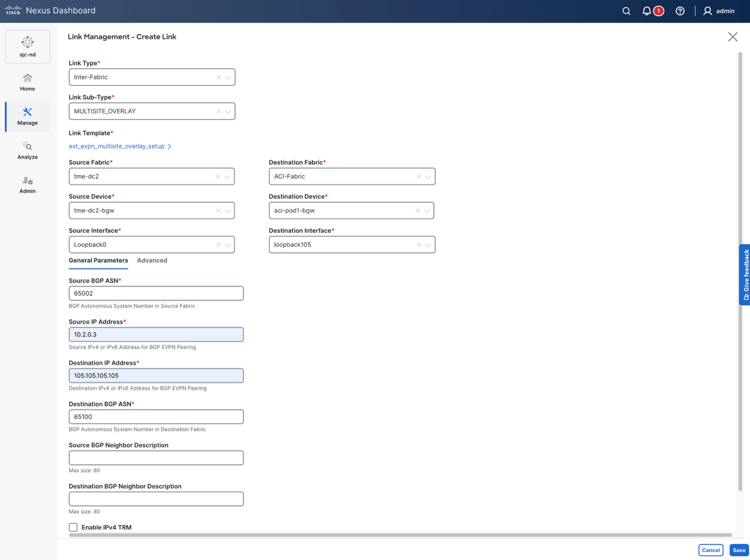
Task: Open notifications bell with red badge
Action: pos(653,11)
